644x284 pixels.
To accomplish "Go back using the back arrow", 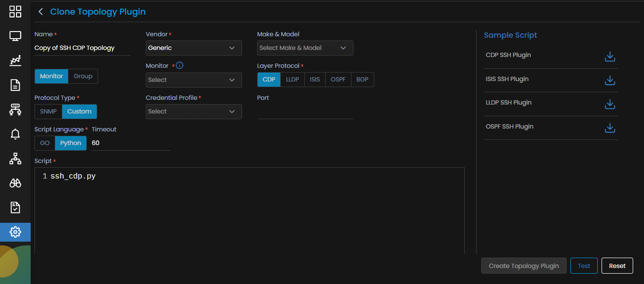I will coord(41,12).
